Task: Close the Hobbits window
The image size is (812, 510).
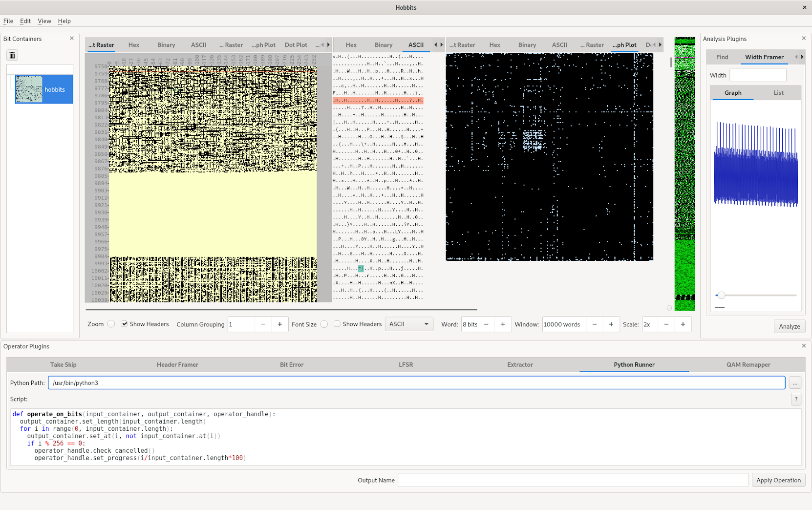Action: tap(804, 7)
